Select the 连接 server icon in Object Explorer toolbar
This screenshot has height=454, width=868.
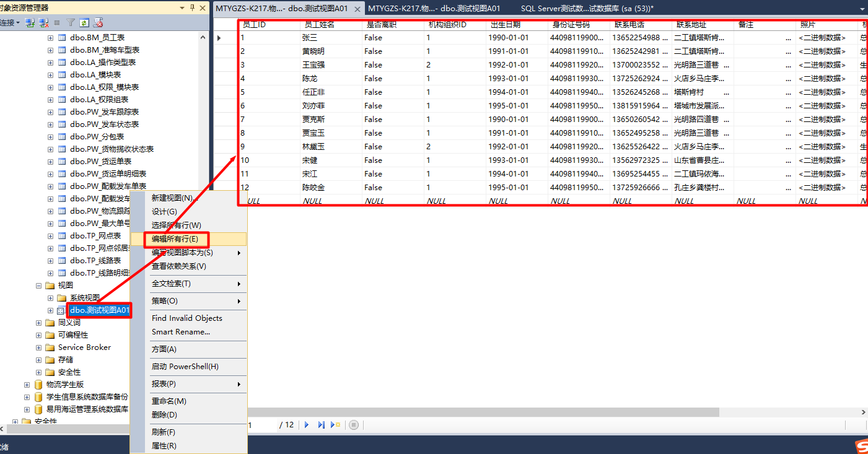point(29,22)
